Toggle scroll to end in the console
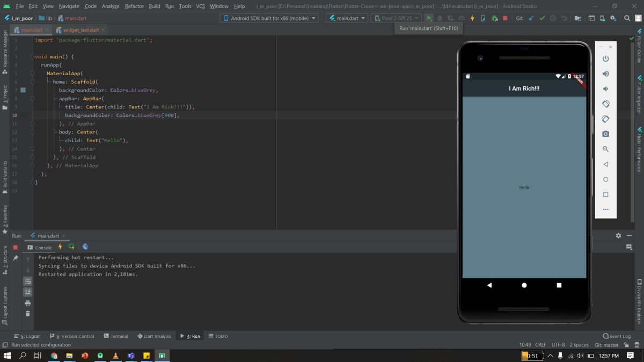Screen dimensions: 644x362 [28, 292]
